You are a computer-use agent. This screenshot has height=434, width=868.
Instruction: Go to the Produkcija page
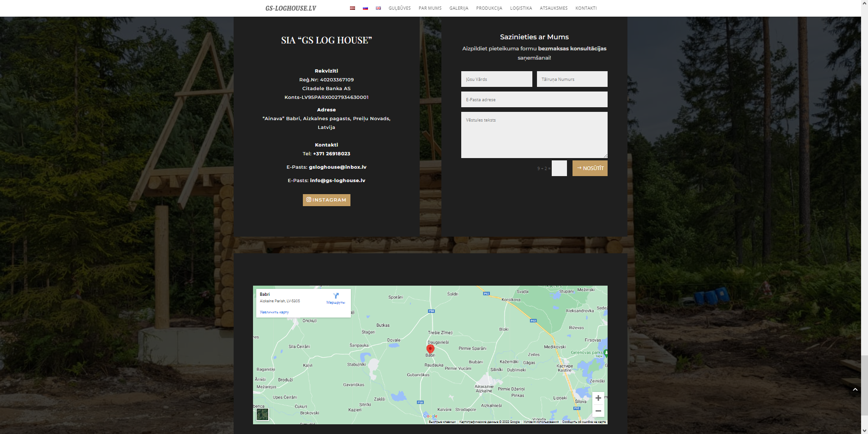point(489,8)
